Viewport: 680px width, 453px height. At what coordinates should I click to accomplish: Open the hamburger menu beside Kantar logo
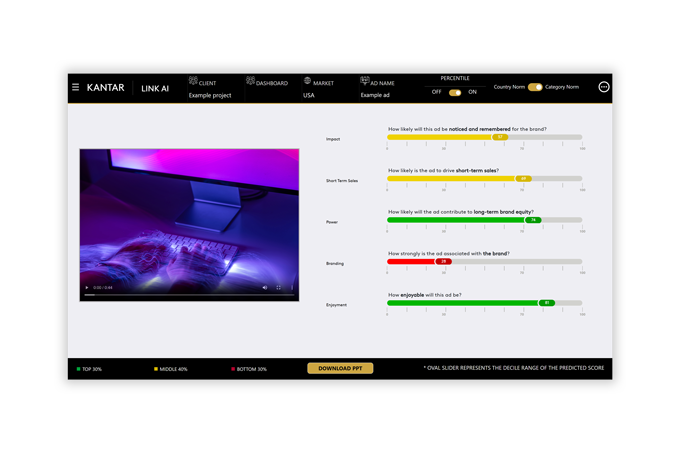pyautogui.click(x=75, y=88)
